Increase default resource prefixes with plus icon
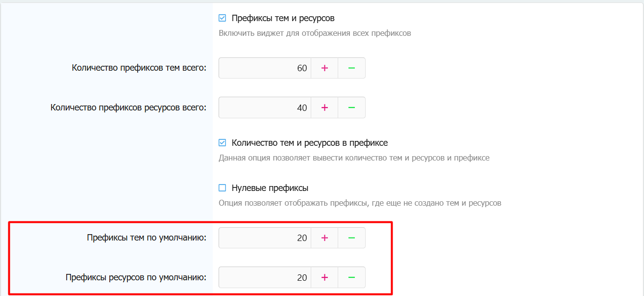 tap(324, 277)
